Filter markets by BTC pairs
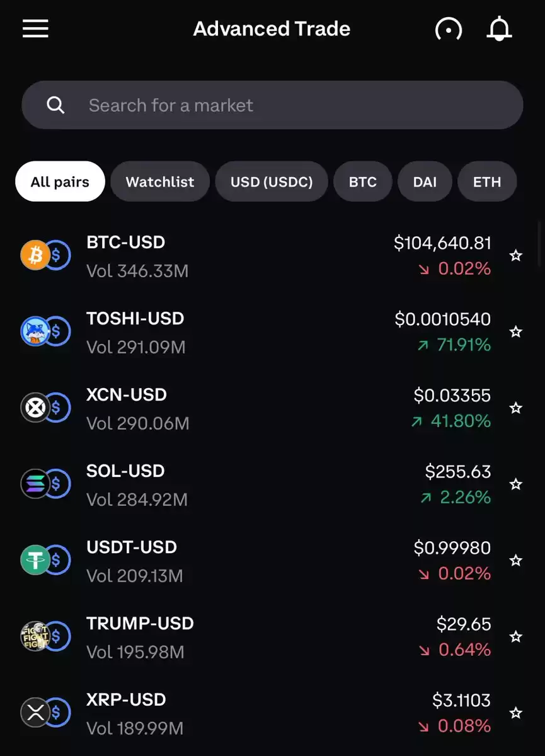The height and width of the screenshot is (756, 545). (x=363, y=182)
